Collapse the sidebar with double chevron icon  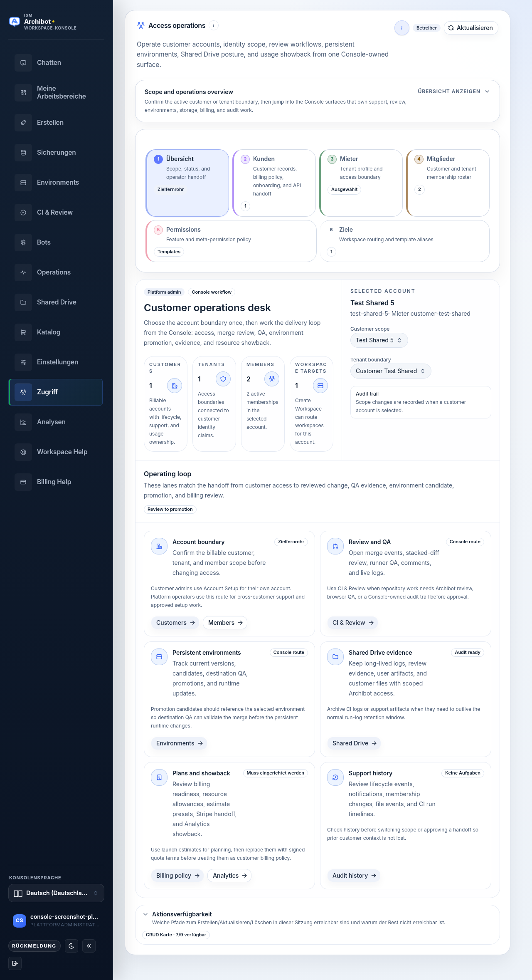coord(89,946)
